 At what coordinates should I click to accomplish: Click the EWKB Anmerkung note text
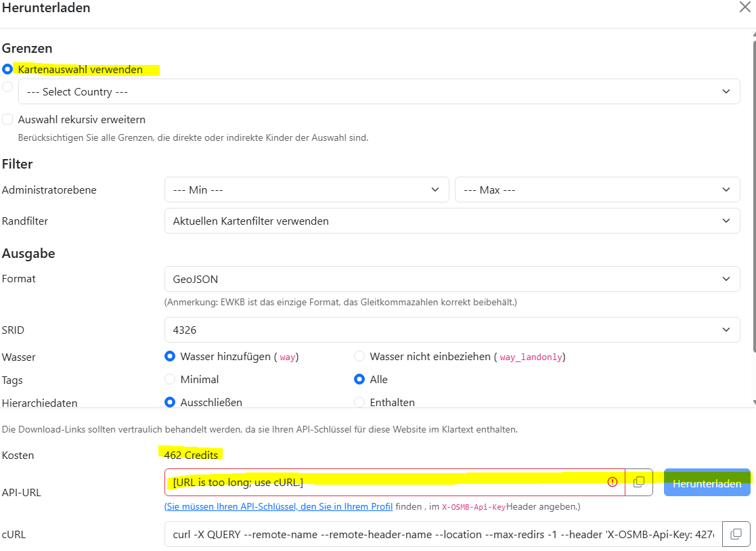(x=340, y=303)
